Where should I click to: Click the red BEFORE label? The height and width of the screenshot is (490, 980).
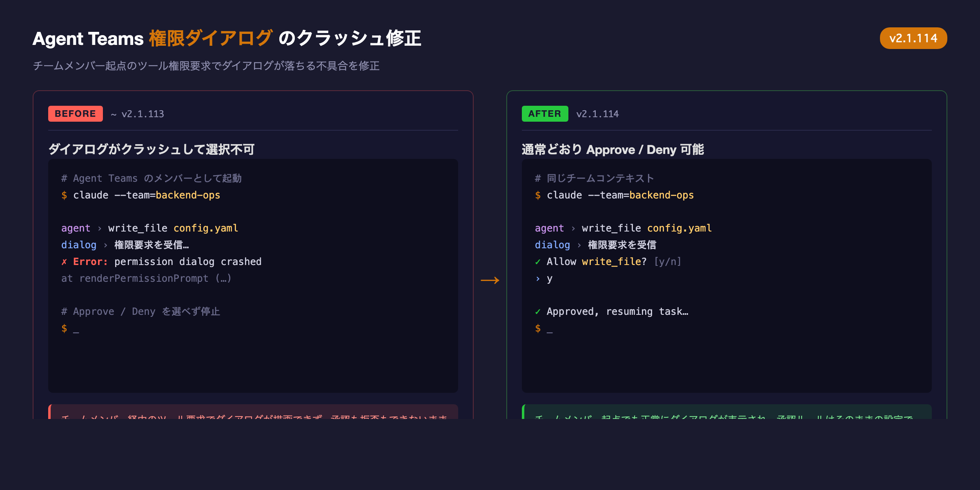pyautogui.click(x=76, y=114)
